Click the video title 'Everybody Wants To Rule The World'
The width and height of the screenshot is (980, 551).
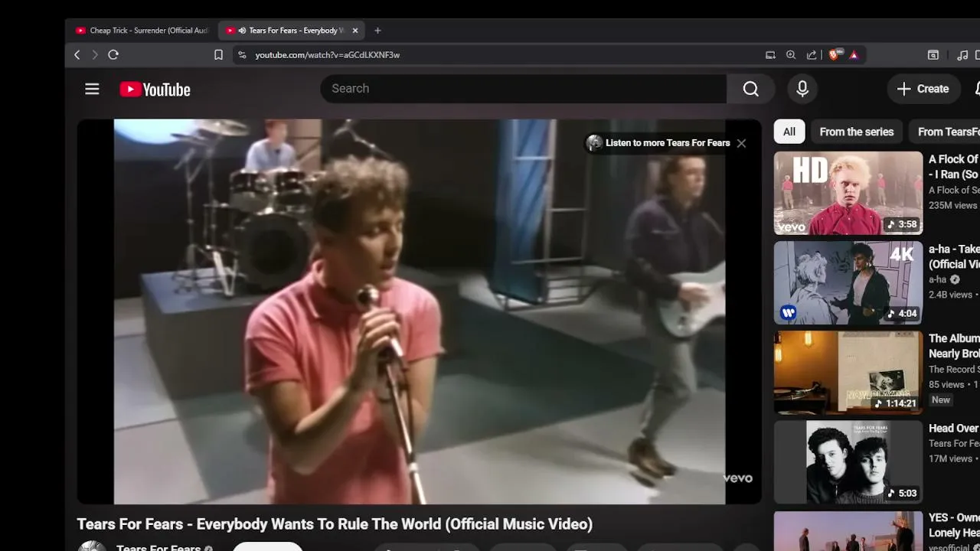[335, 524]
